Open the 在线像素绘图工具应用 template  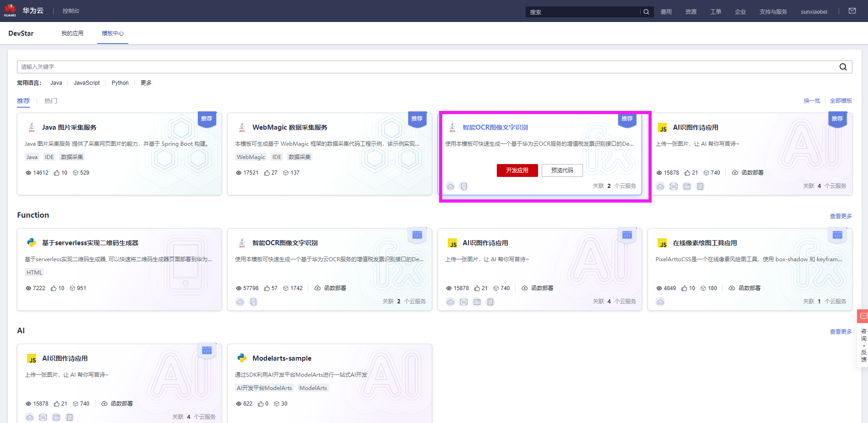705,243
